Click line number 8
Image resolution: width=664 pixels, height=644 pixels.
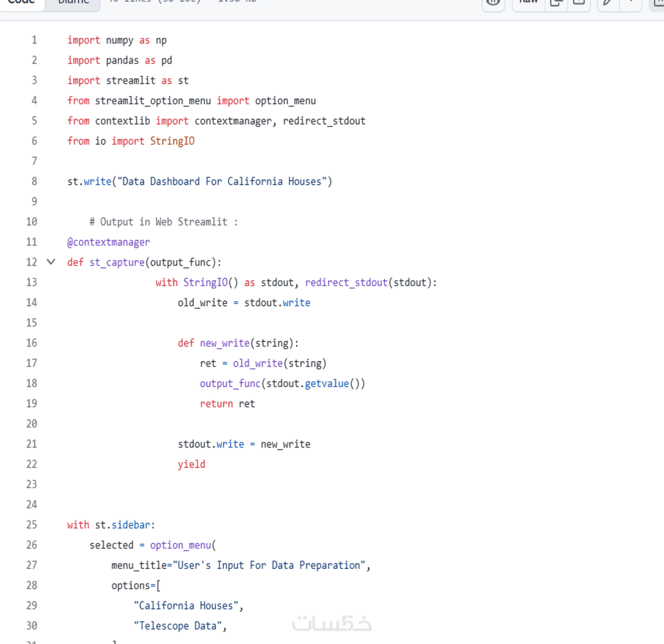34,182
